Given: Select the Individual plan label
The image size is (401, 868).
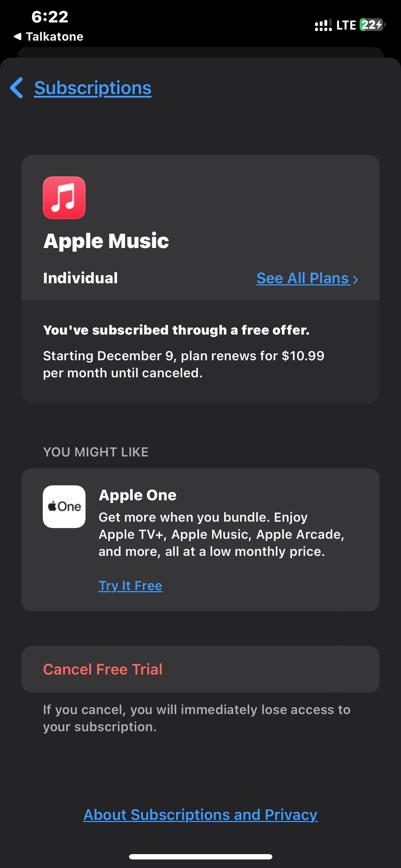Looking at the screenshot, I should 81,278.
